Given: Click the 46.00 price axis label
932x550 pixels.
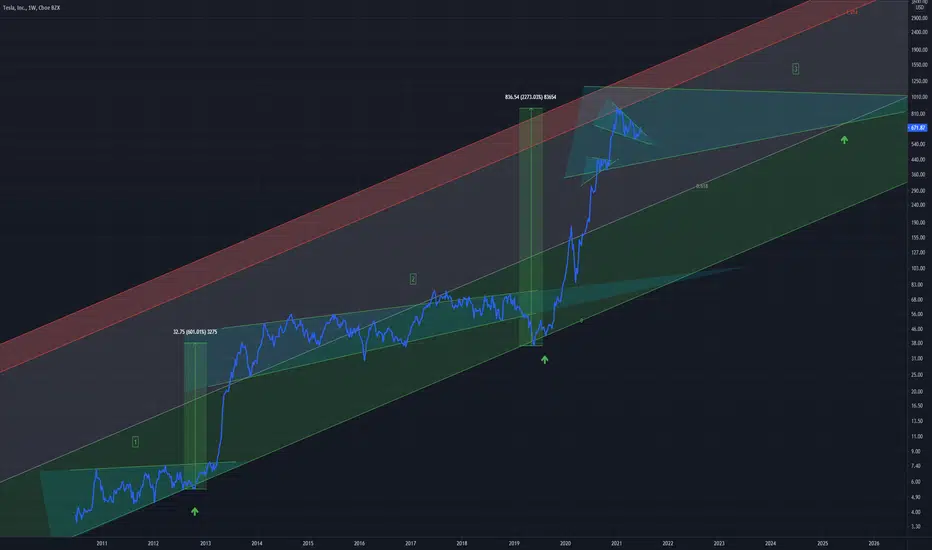Looking at the screenshot, I should click(917, 329).
